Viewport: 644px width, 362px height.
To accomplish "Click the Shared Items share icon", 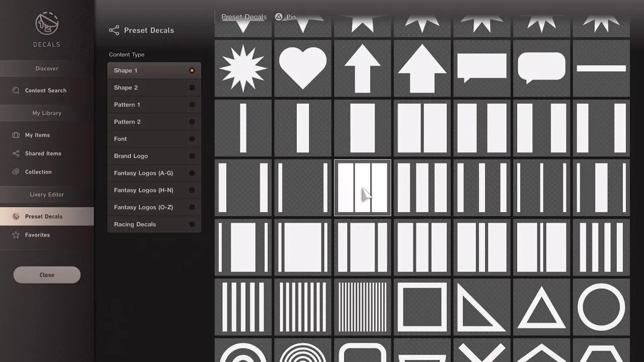I will [16, 153].
